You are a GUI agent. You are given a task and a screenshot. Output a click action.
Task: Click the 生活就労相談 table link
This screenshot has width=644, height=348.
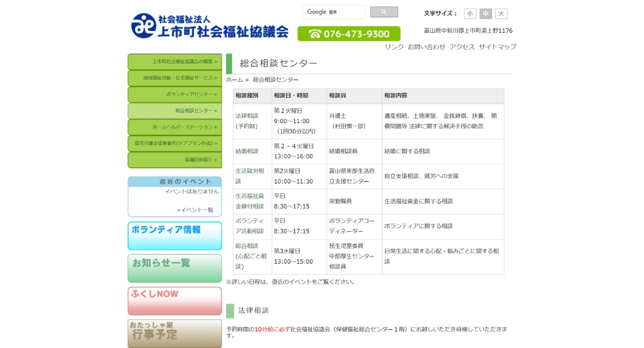click(250, 176)
